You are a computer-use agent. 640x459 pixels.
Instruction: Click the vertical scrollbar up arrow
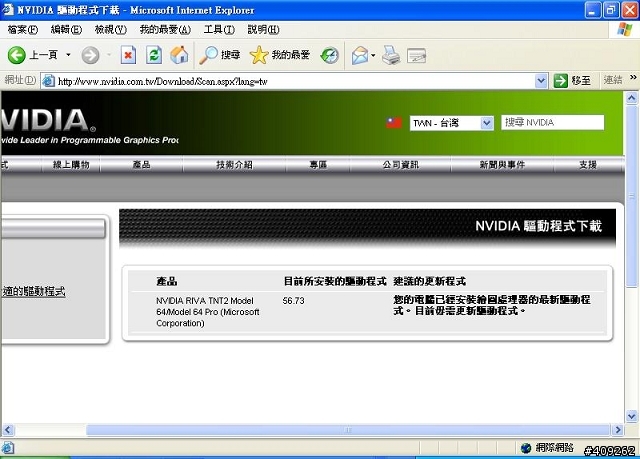tap(631, 98)
